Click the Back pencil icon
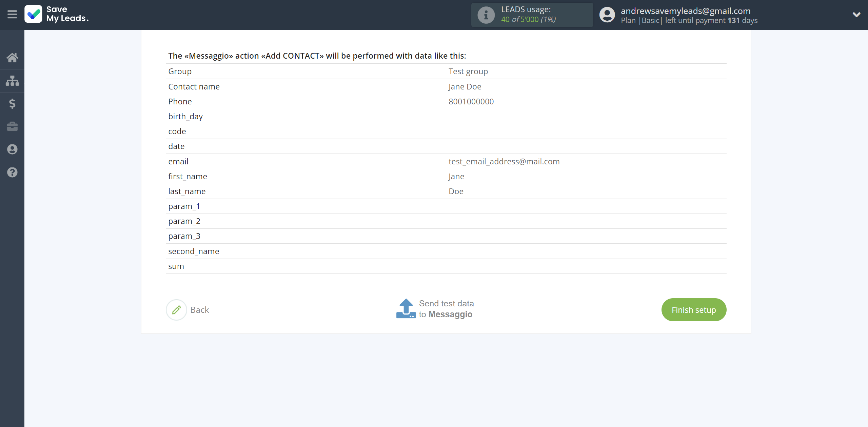 click(176, 310)
